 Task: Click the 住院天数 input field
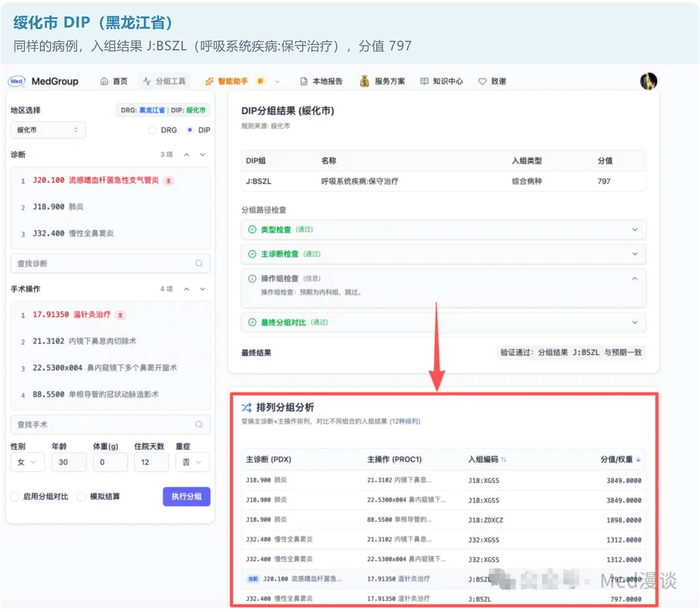click(151, 462)
